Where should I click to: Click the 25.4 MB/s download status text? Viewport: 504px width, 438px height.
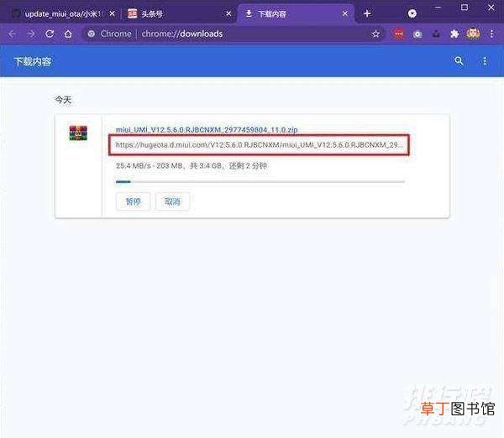coord(192,165)
